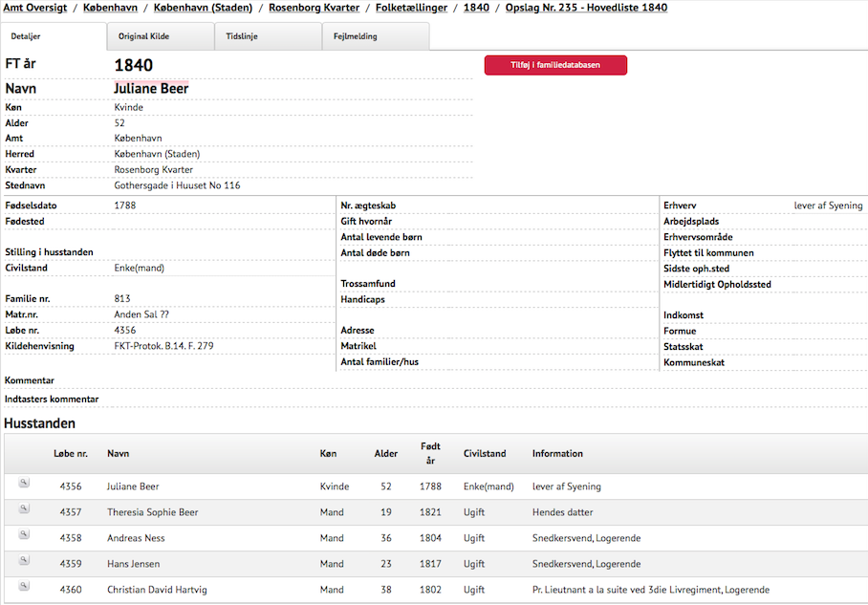Click the Navn column header in Husstanden

click(118, 454)
